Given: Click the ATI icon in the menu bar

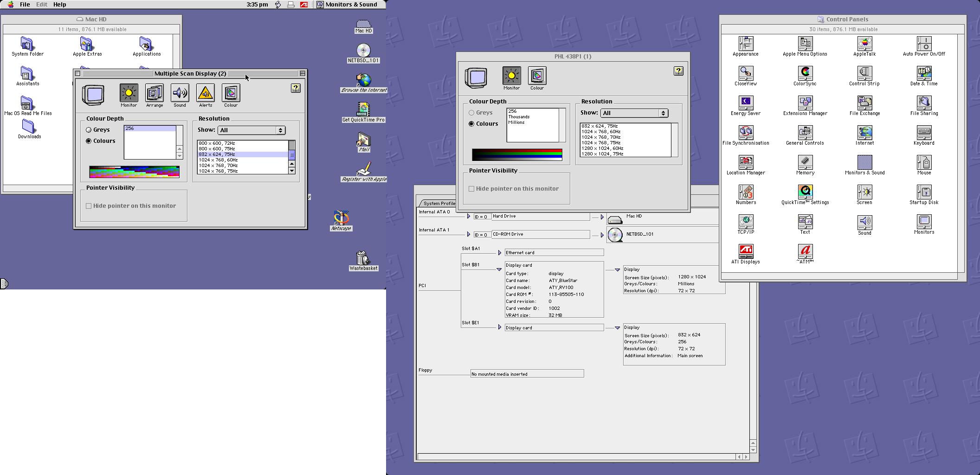Looking at the screenshot, I should [304, 5].
